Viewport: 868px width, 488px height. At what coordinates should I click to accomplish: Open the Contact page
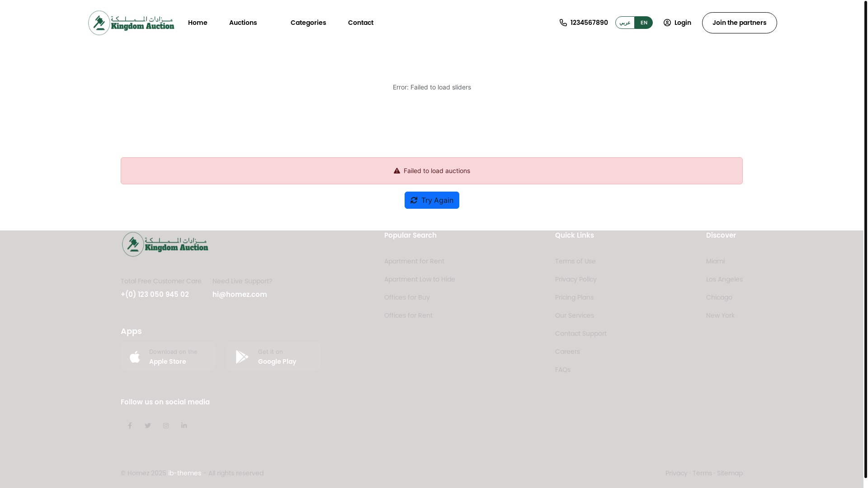coord(361,23)
